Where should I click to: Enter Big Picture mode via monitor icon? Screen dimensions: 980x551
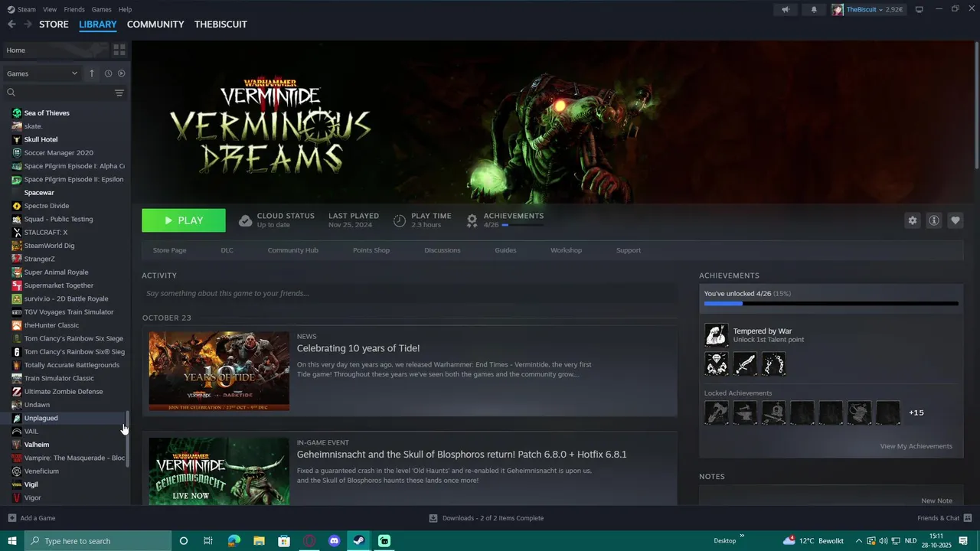coord(920,9)
